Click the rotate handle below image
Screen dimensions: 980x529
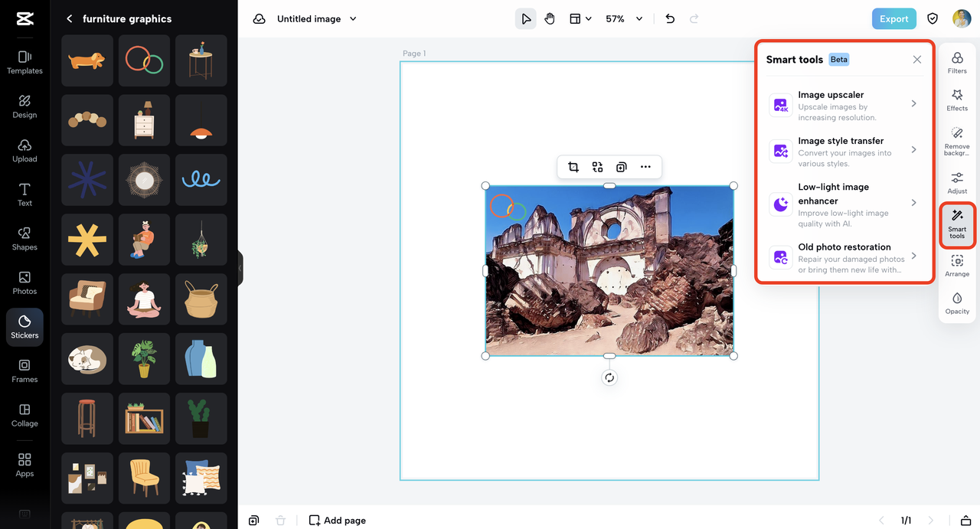point(609,377)
